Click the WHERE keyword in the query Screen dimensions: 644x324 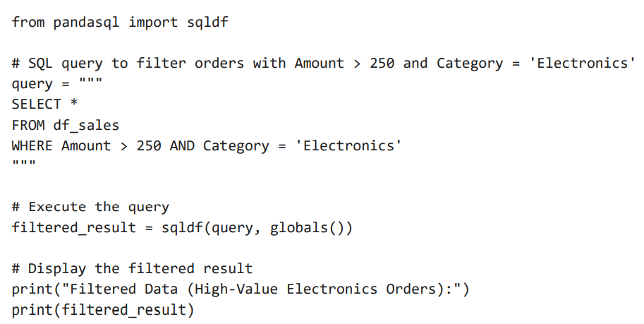pyautogui.click(x=32, y=146)
